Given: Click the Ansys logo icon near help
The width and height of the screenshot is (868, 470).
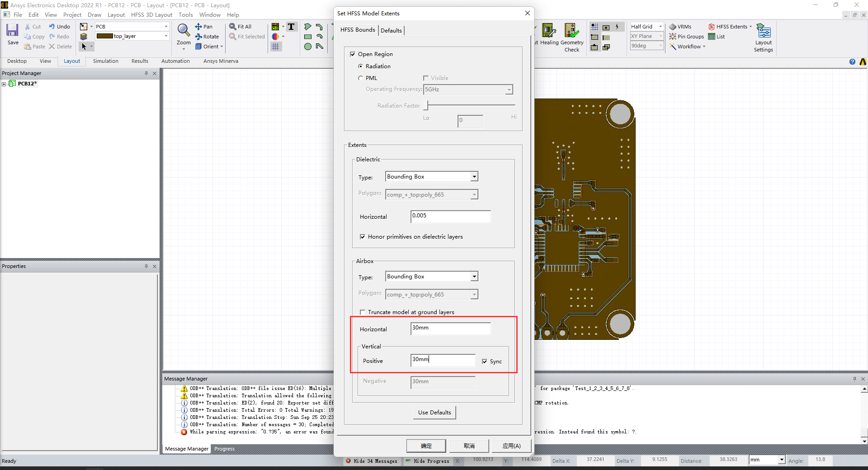Looking at the screenshot, I should tap(863, 62).
